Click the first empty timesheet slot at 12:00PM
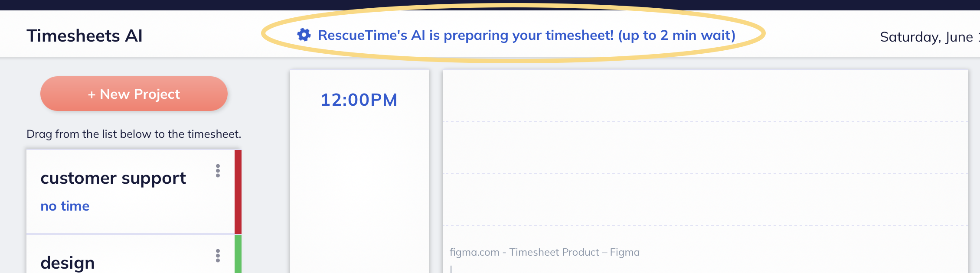 pos(705,96)
